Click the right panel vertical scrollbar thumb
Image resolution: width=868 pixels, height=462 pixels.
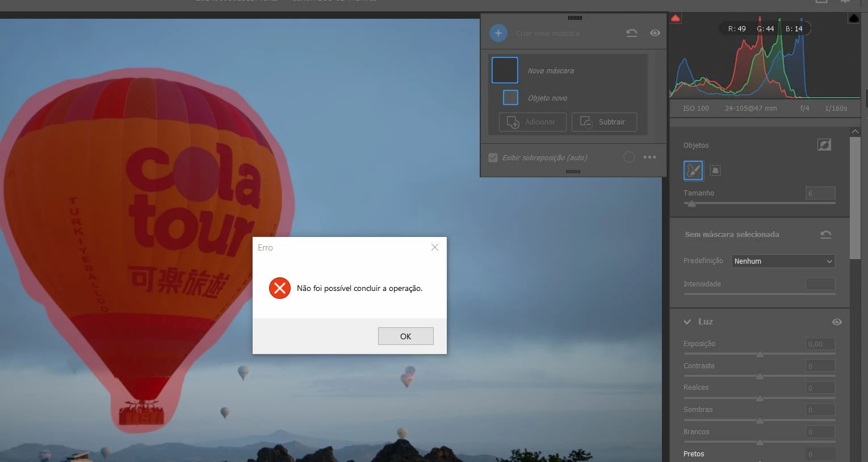(x=855, y=198)
